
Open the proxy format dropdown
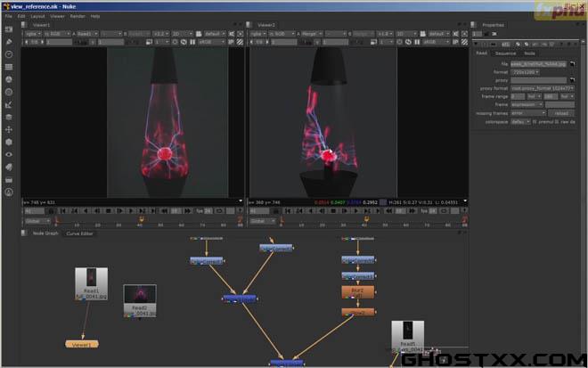(543, 88)
